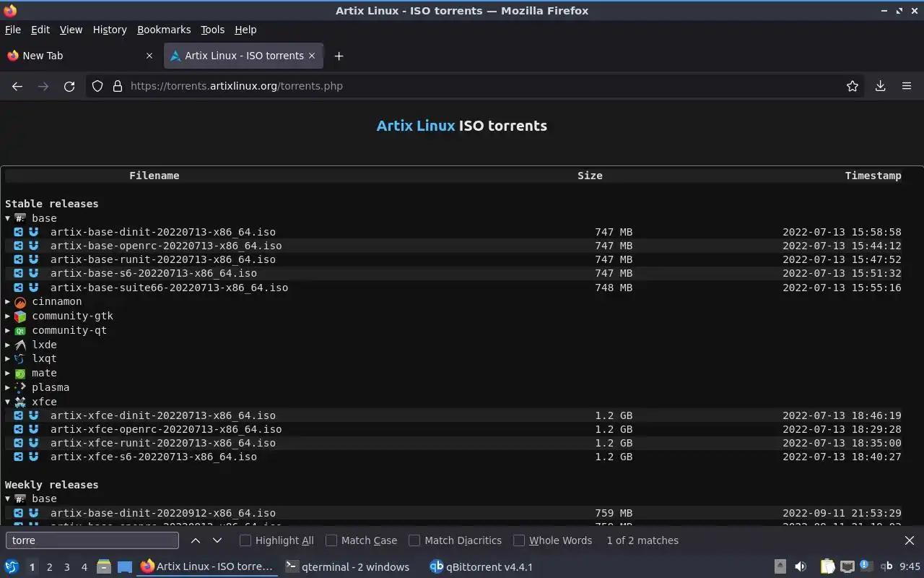Click the Artix Linux title link
The image size is (924, 578).
416,126
